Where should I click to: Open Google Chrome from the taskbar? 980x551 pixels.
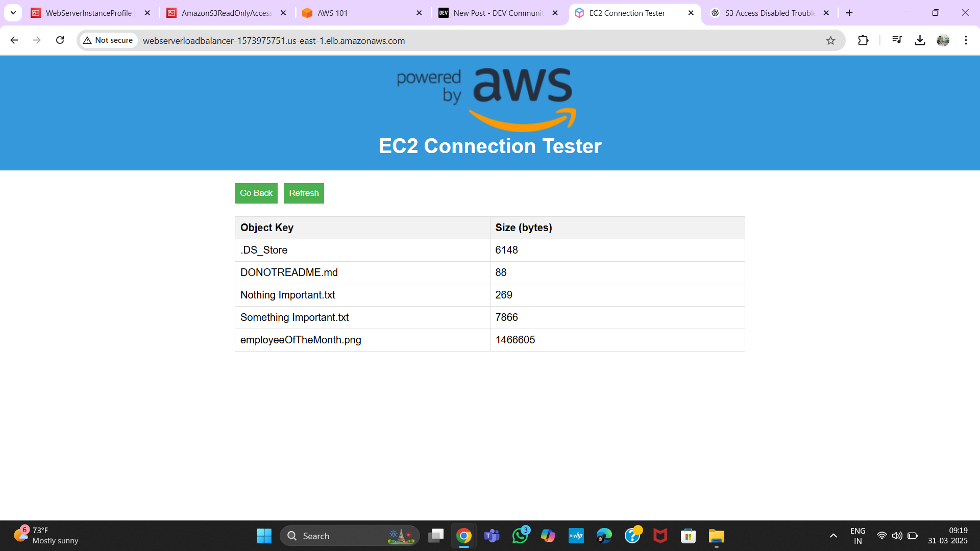coord(463,536)
